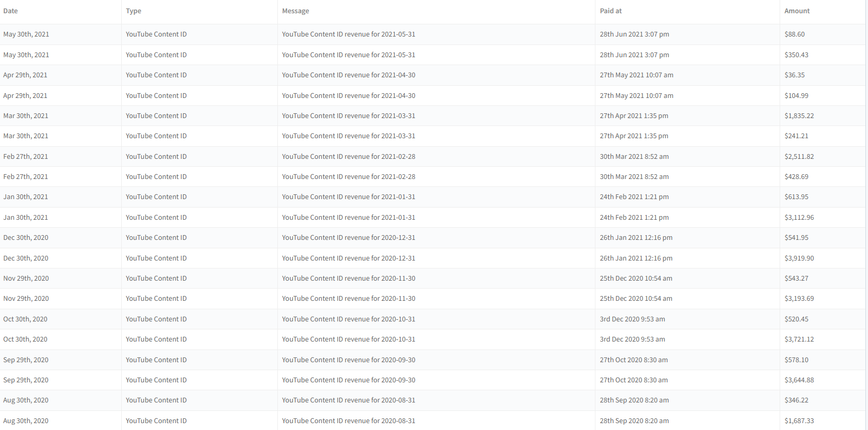Click Feb 27th, 2021 date in $2,511.82 row
The height and width of the screenshot is (430, 868).
point(25,157)
